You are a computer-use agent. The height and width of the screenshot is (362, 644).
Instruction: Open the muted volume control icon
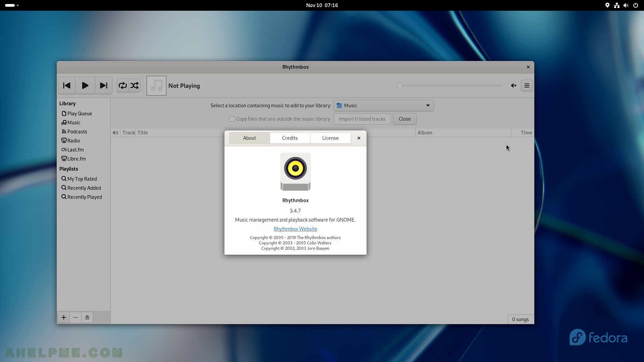(x=514, y=85)
